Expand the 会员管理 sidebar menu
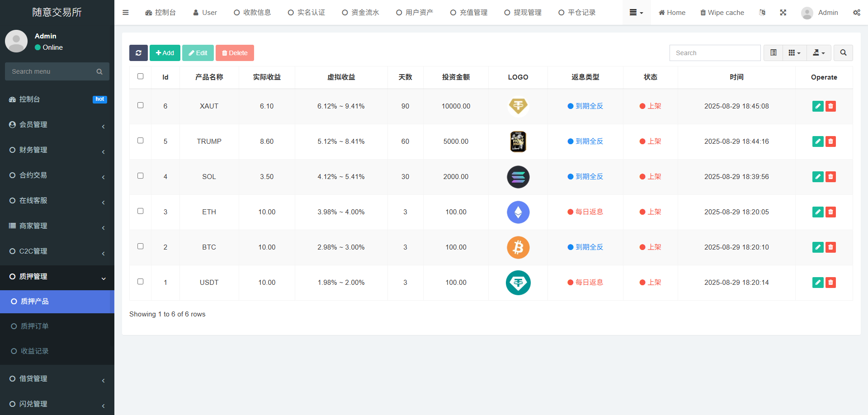This screenshot has width=868, height=415. pyautogui.click(x=57, y=125)
